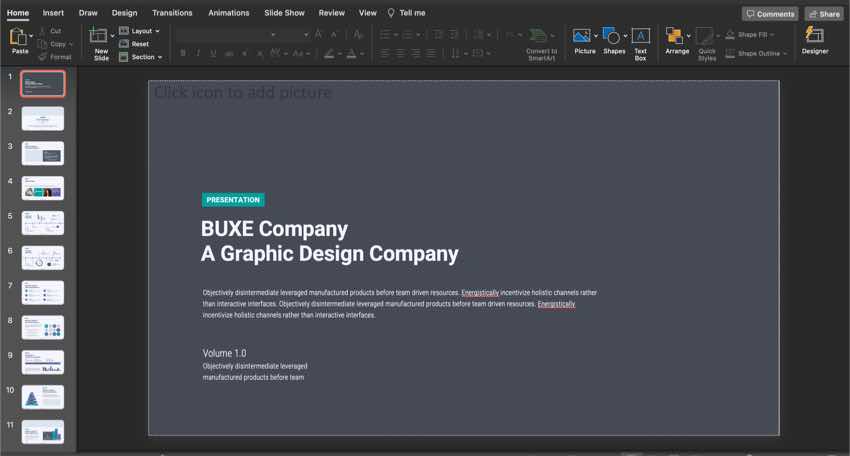Switch to the Animations tab
The width and height of the screenshot is (850, 456).
click(x=228, y=12)
